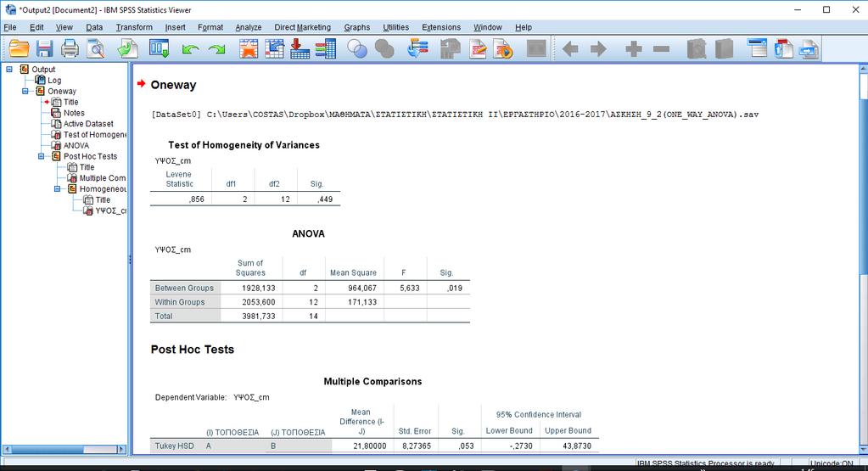Viewport: 868px width, 471px height.
Task: Click the Run Script icon
Action: click(502, 49)
